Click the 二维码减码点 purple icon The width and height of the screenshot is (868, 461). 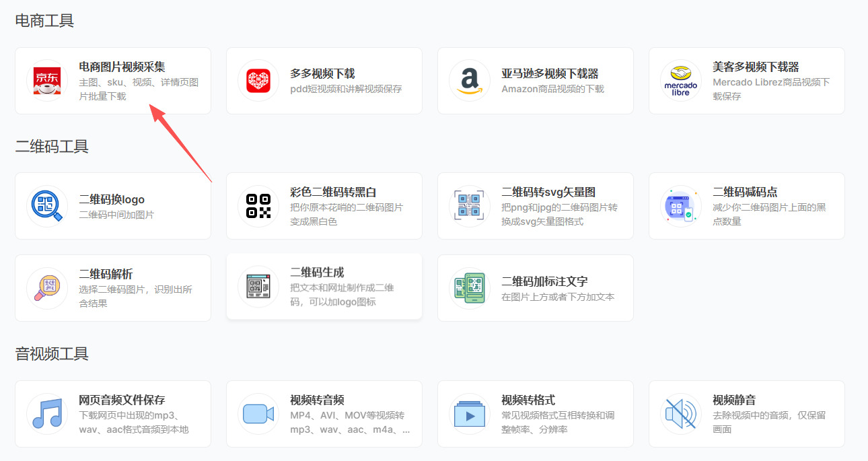coord(681,206)
